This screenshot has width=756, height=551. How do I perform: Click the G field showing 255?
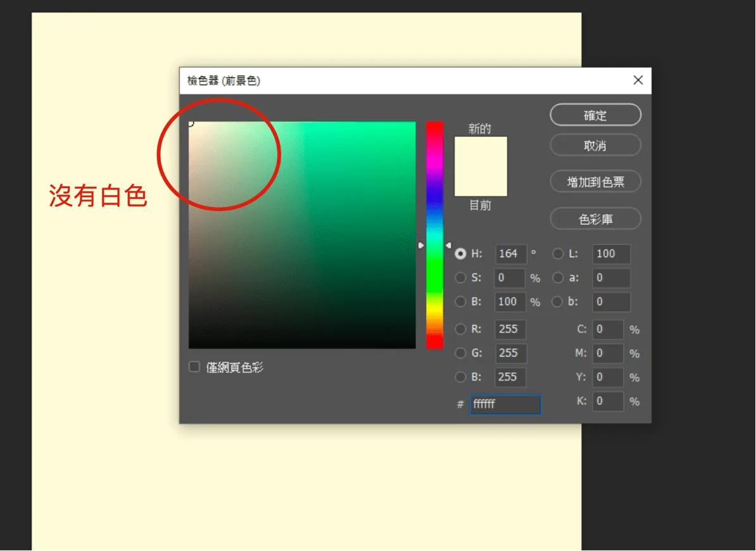pyautogui.click(x=510, y=353)
